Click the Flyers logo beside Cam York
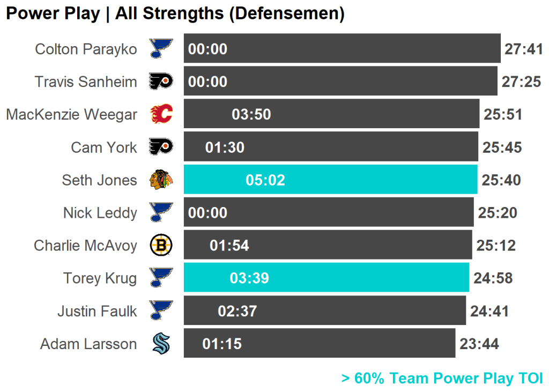Image resolution: width=549 pixels, height=392 pixels. (161, 147)
